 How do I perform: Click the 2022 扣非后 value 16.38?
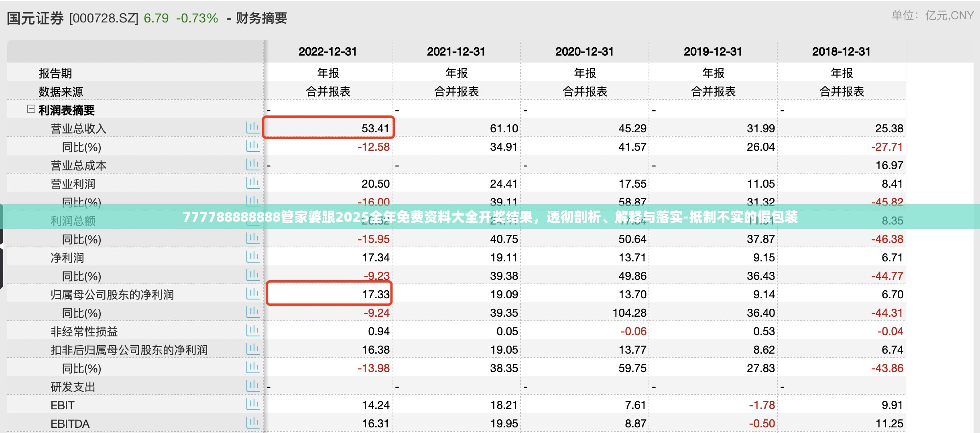(x=376, y=350)
